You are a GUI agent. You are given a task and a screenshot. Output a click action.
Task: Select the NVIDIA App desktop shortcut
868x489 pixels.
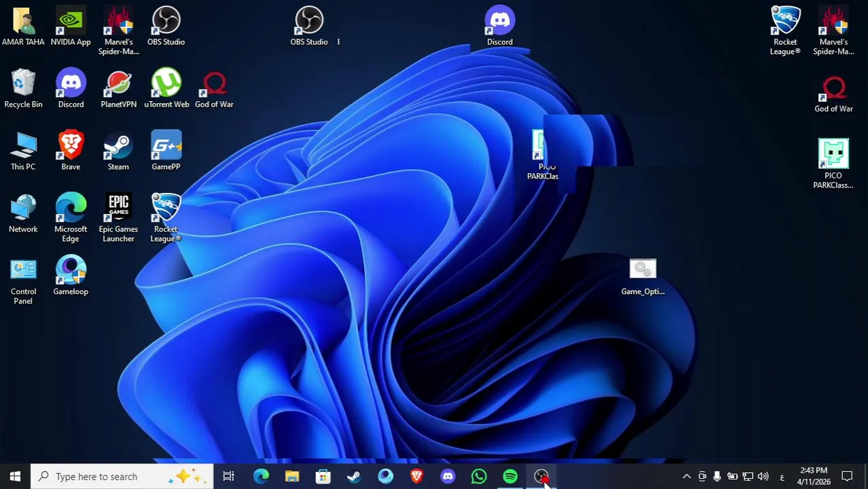[71, 28]
